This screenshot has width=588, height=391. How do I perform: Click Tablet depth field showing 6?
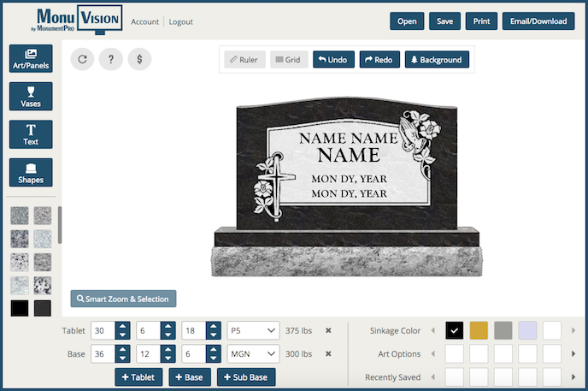coord(148,330)
